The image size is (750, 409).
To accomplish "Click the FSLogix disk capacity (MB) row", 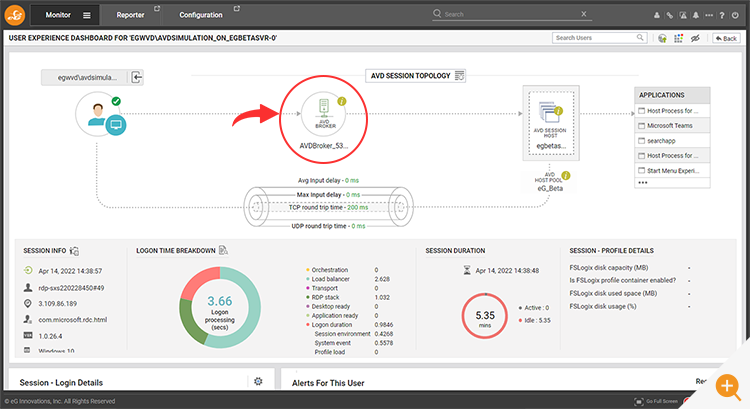I will click(x=629, y=267).
